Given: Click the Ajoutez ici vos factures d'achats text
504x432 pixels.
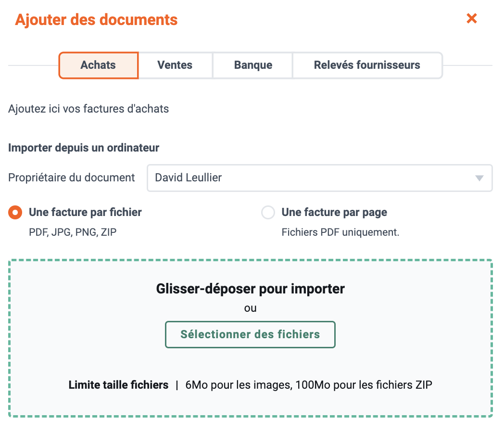Looking at the screenshot, I should 88,109.
